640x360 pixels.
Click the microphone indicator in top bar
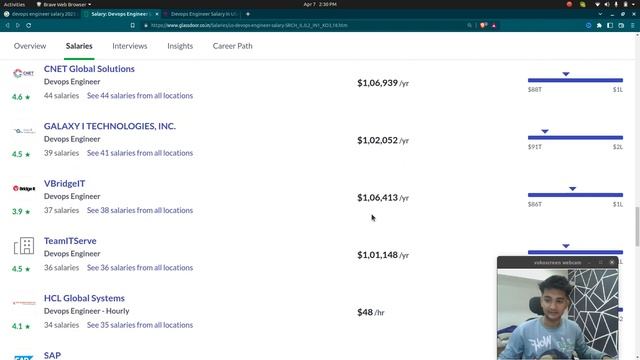click(616, 4)
